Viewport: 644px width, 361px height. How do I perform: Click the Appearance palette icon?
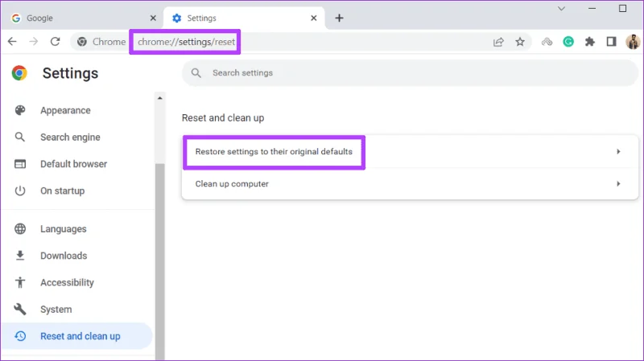tap(19, 110)
